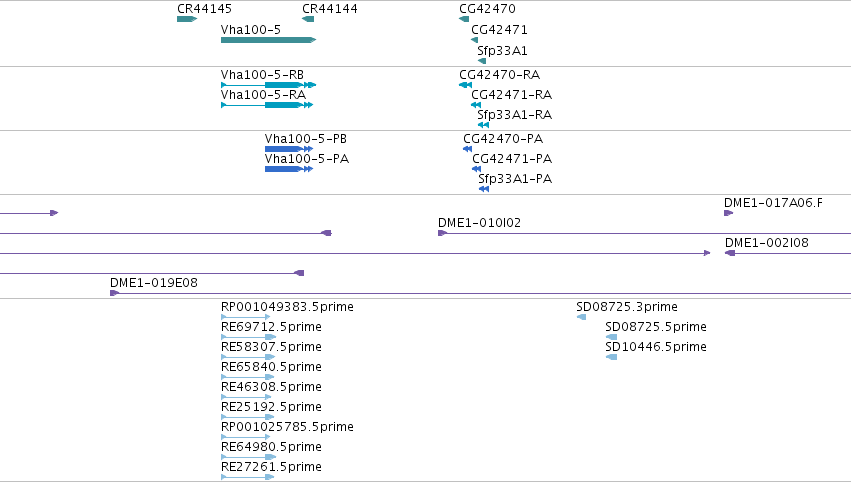
Task: Click the DME1-010I02 clone label
Action: [x=479, y=223]
